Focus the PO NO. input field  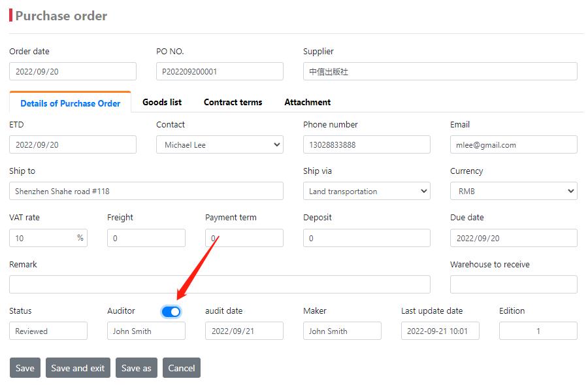coord(220,71)
